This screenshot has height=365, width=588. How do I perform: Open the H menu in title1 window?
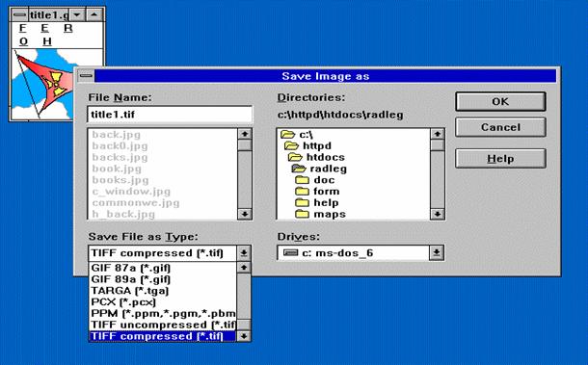coord(47,41)
